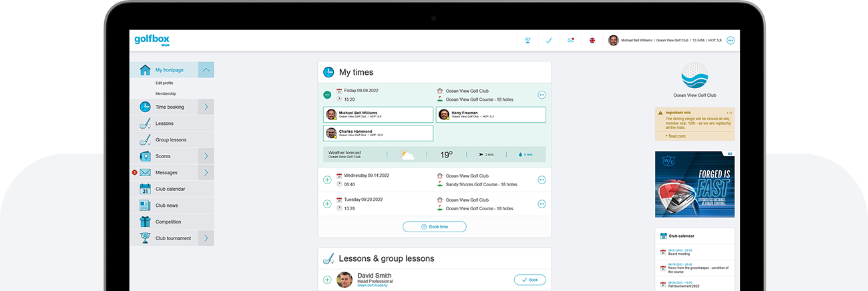868x291 pixels.
Task: Click the Group lessons sidebar icon
Action: click(x=145, y=139)
